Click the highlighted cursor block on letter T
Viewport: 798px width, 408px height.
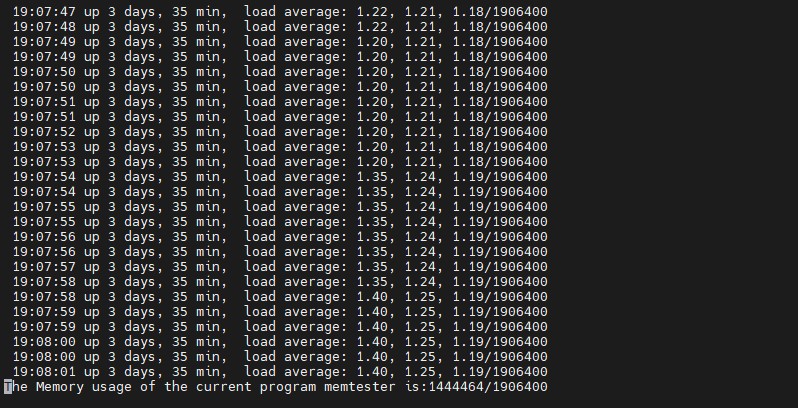pos(8,387)
